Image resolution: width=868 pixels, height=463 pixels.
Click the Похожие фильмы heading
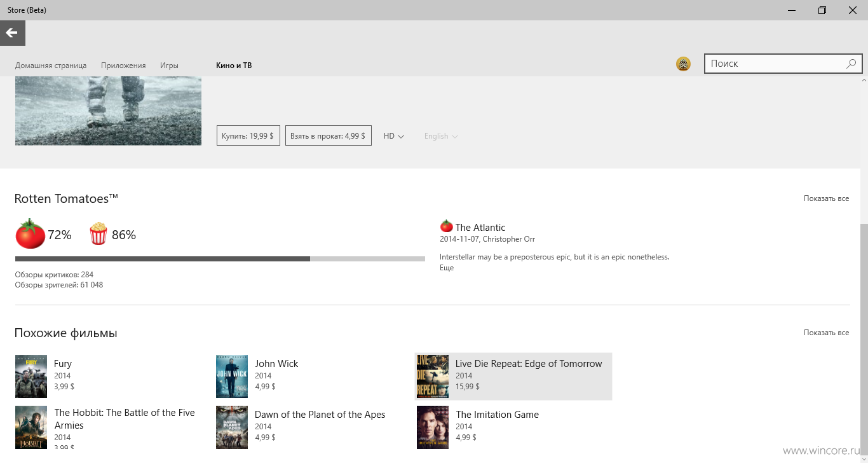[66, 333]
